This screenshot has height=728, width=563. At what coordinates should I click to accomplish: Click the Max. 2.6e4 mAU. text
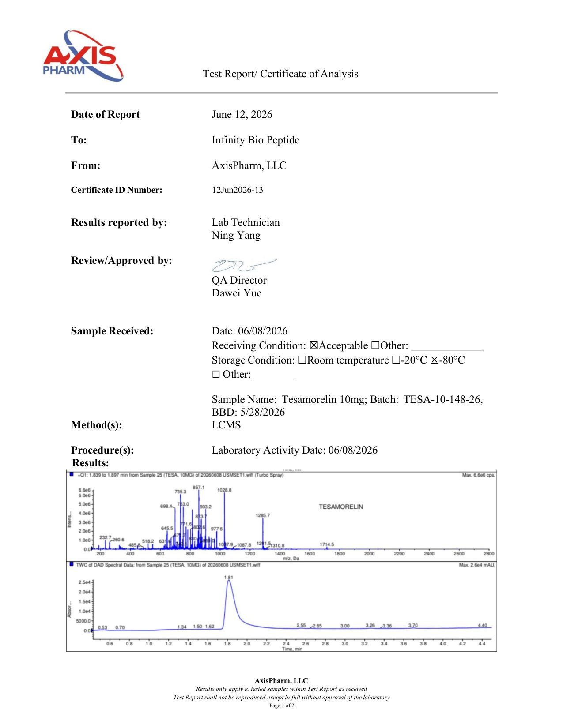pos(477,564)
